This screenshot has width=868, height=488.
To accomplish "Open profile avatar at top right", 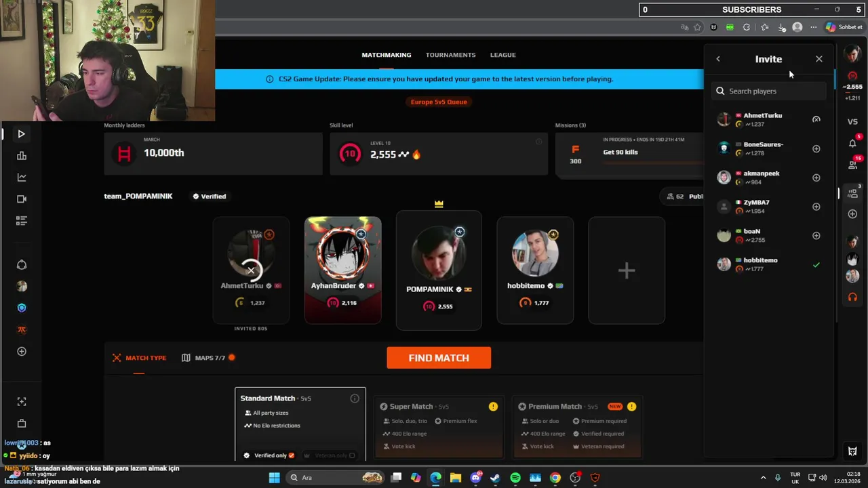I will tap(852, 54).
